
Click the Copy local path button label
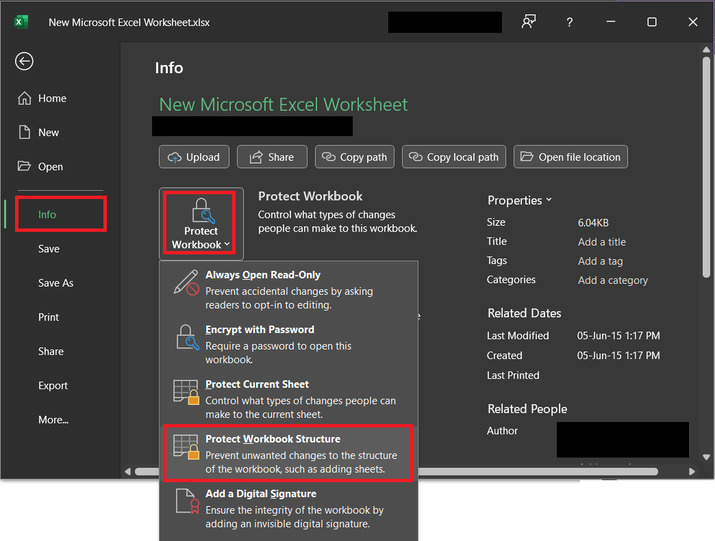click(x=462, y=157)
